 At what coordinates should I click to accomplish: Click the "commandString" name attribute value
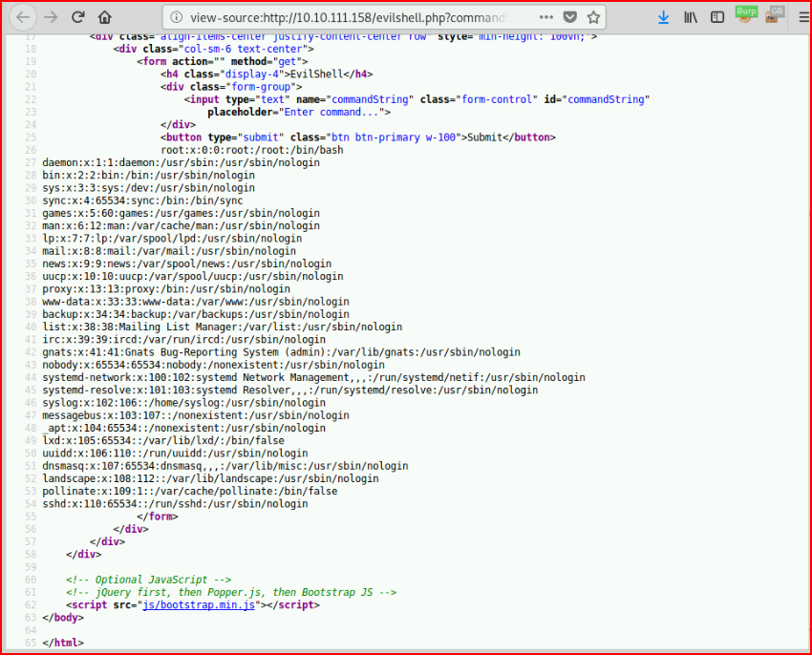370,99
